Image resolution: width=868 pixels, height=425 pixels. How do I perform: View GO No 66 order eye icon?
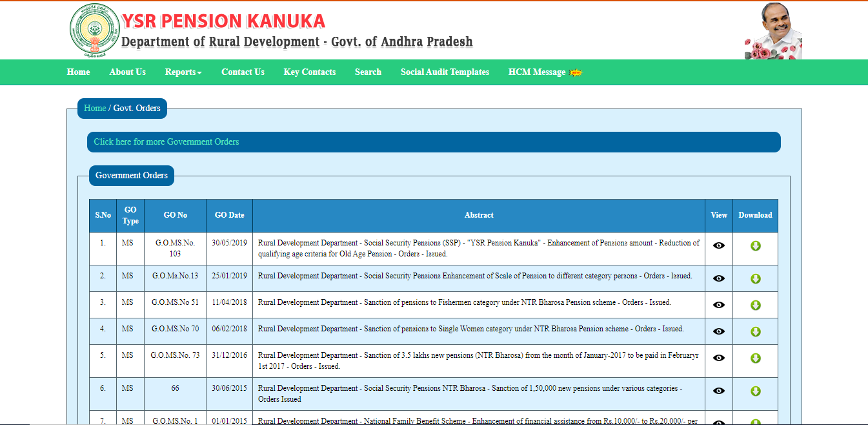(719, 391)
